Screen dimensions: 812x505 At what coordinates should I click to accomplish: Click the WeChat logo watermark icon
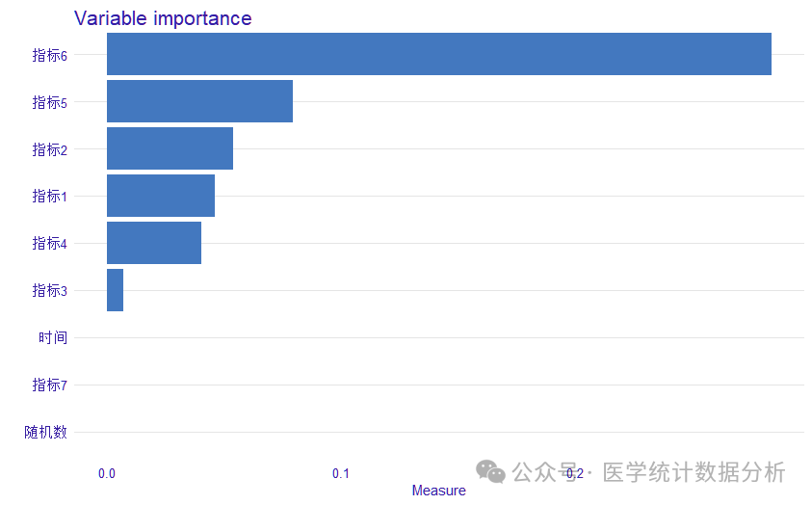tap(490, 471)
